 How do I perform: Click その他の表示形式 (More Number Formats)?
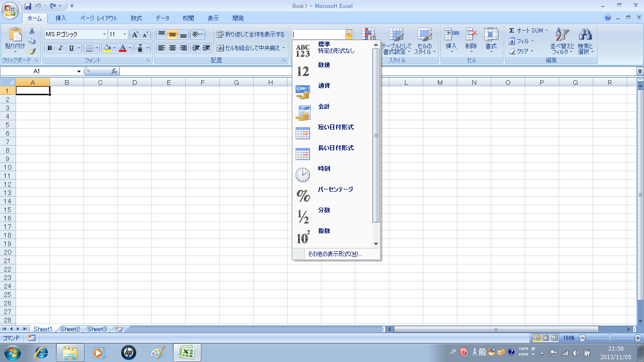(x=334, y=254)
